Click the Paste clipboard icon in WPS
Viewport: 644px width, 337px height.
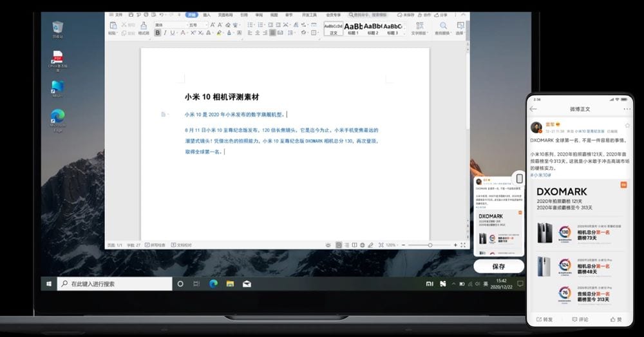point(113,25)
